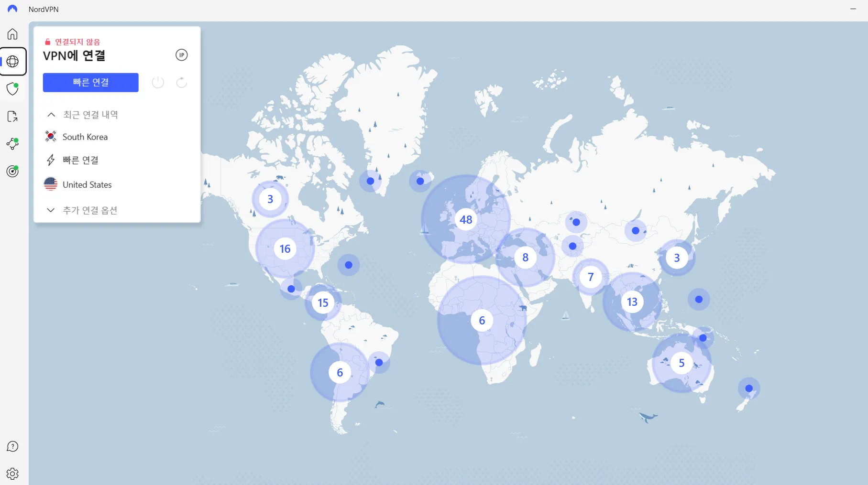Click the Central Asia server dot below Kazakhstan

[x=572, y=246]
